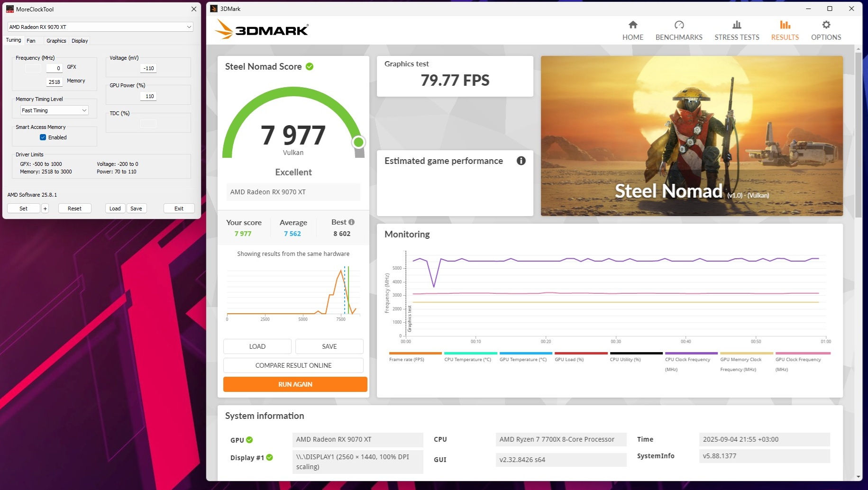Click the info icon next to Estimated game performance
Image resolution: width=868 pixels, height=490 pixels.
(x=521, y=161)
